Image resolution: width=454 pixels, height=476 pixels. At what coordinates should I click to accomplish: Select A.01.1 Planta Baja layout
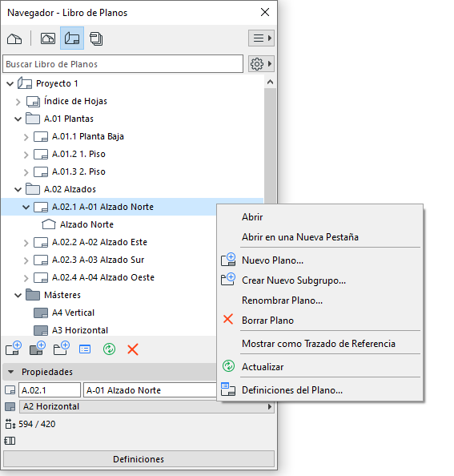(88, 136)
